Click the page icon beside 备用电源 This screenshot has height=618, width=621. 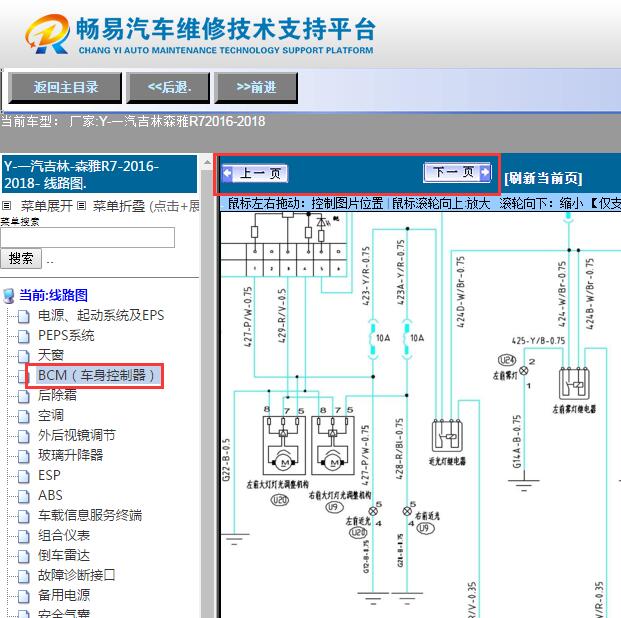pos(24,596)
